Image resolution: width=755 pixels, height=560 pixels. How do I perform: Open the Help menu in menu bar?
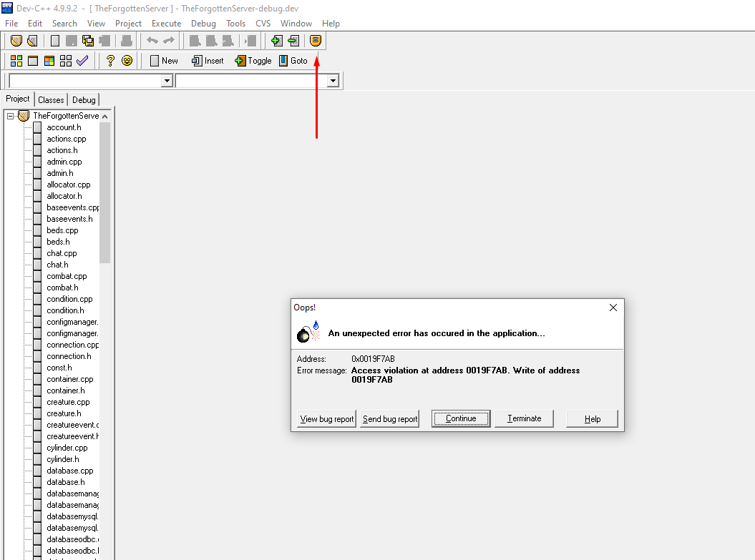tap(331, 24)
